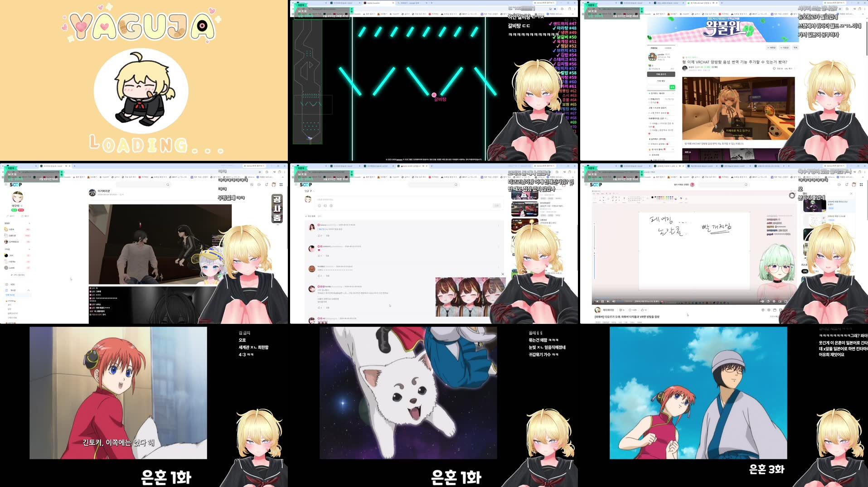Click the 카페 글쓰기 button in the cafe sidebar
Viewport: 868px width, 487px height.
pos(661,74)
